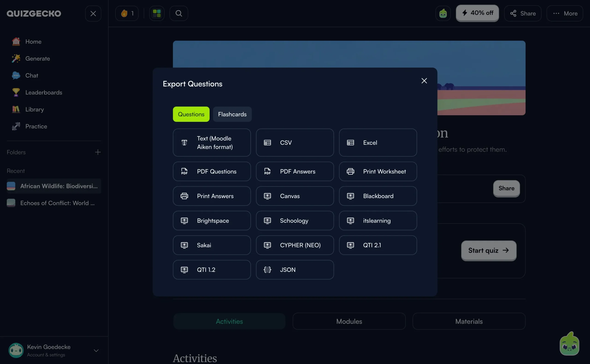Open African Wildlife recent quiz
This screenshot has width=590, height=364.
[54, 186]
